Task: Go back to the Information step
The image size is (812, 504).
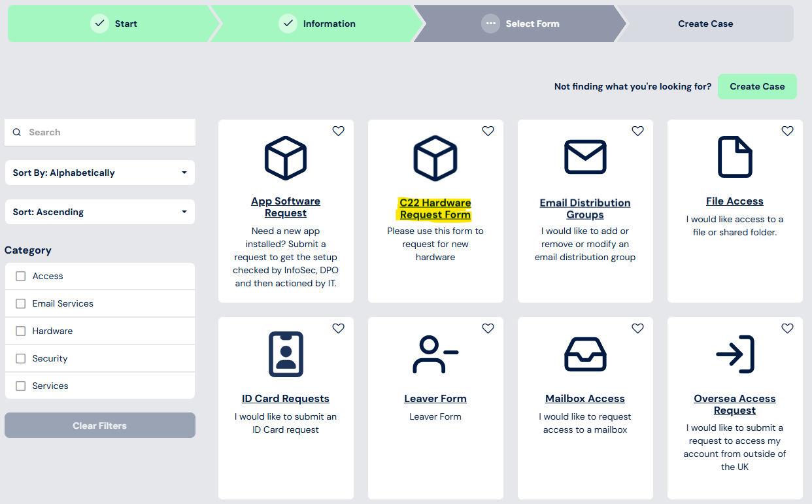Action: coord(317,24)
